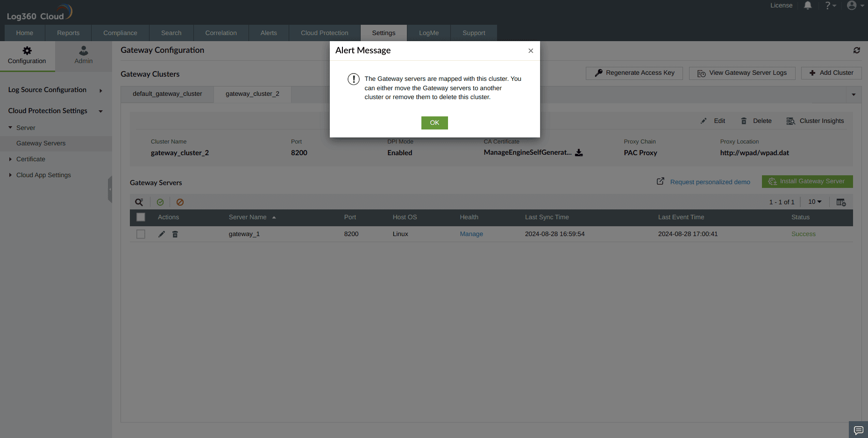Open the search filter in Gateway Servers table
The image size is (868, 438).
[139, 201]
